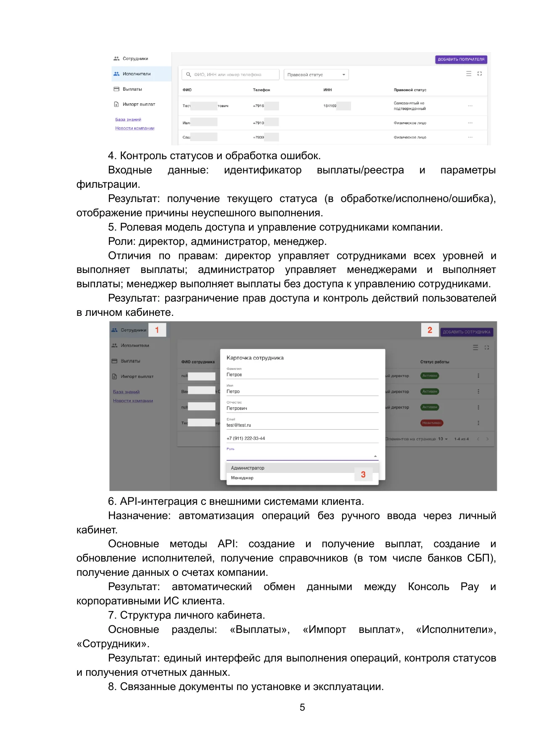Follow the База знаний link above the recipients table

(x=128, y=120)
